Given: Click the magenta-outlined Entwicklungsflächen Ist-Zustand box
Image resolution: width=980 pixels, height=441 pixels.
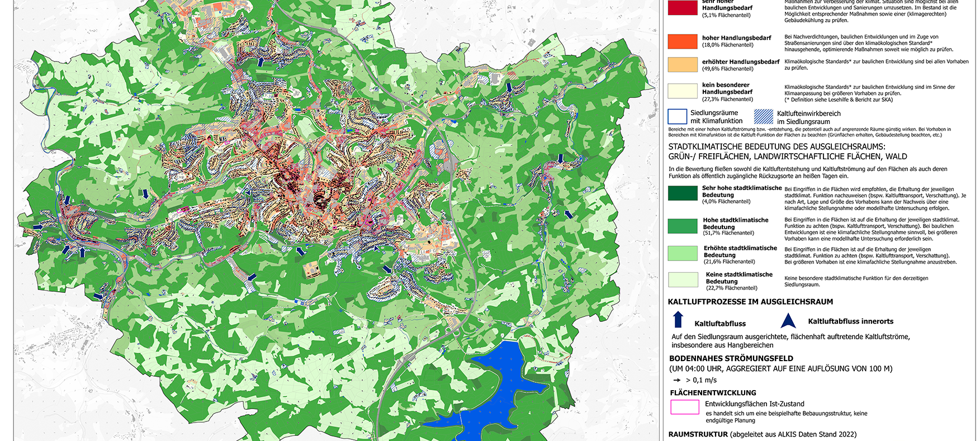Looking at the screenshot, I should [x=684, y=407].
